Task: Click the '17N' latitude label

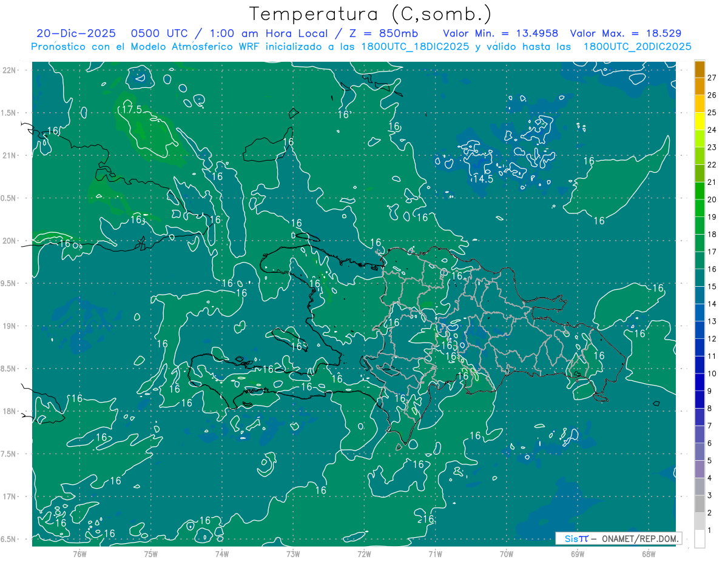Action: [x=8, y=497]
